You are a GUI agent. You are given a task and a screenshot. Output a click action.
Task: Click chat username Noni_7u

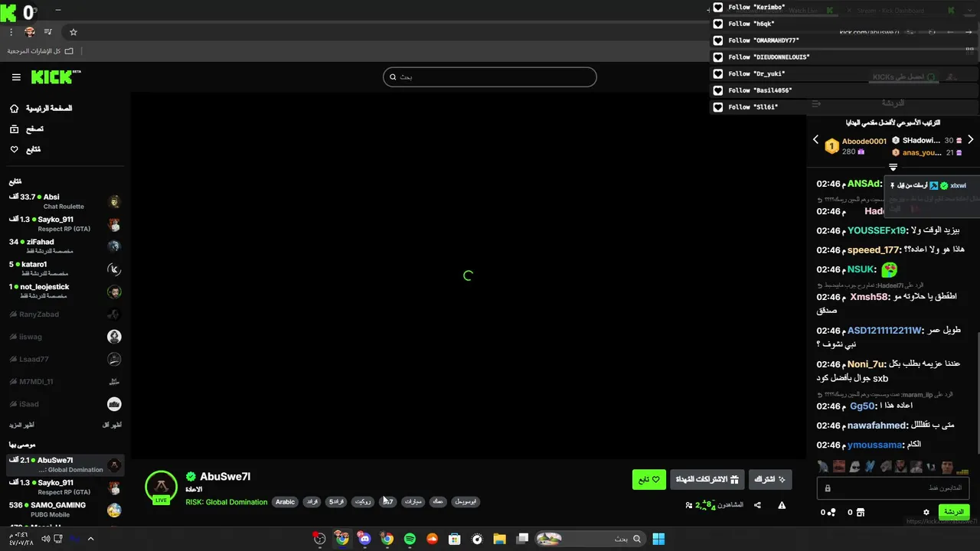click(x=867, y=364)
